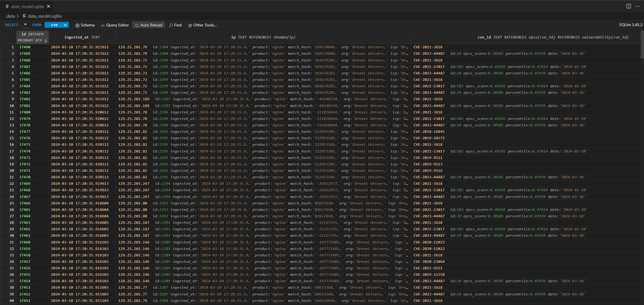Viewport: 644px width, 305px height.
Task: Open the Find tool
Action: point(175,25)
